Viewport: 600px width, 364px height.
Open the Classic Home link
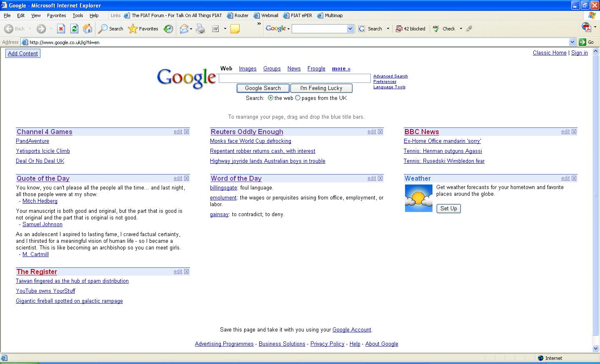550,52
